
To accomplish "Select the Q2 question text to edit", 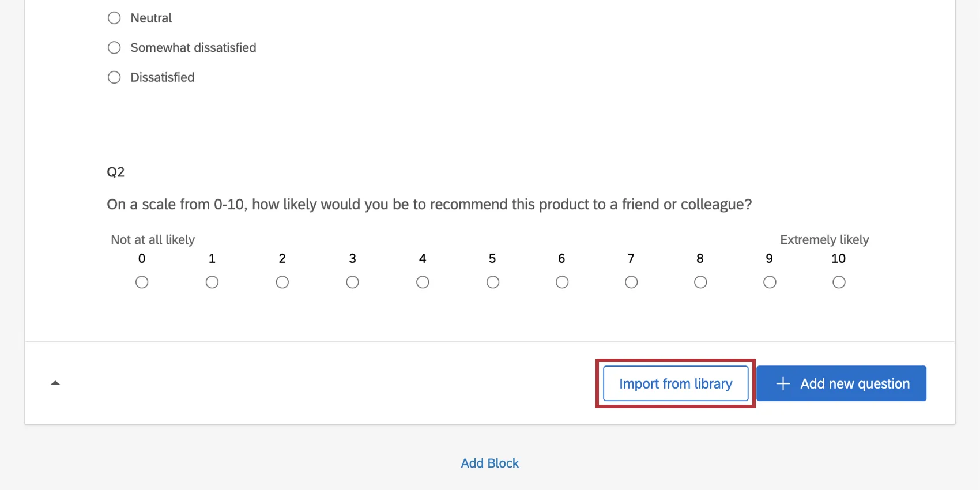I will pyautogui.click(x=429, y=204).
